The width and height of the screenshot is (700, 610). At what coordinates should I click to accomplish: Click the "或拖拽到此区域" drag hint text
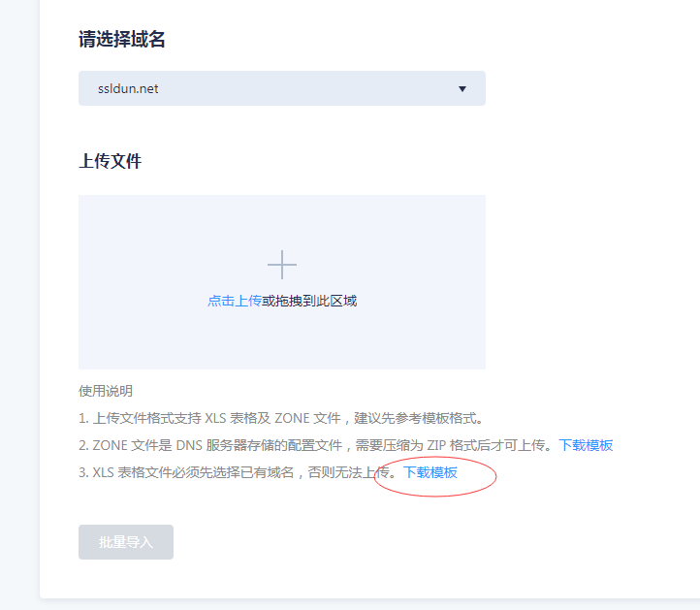[309, 301]
